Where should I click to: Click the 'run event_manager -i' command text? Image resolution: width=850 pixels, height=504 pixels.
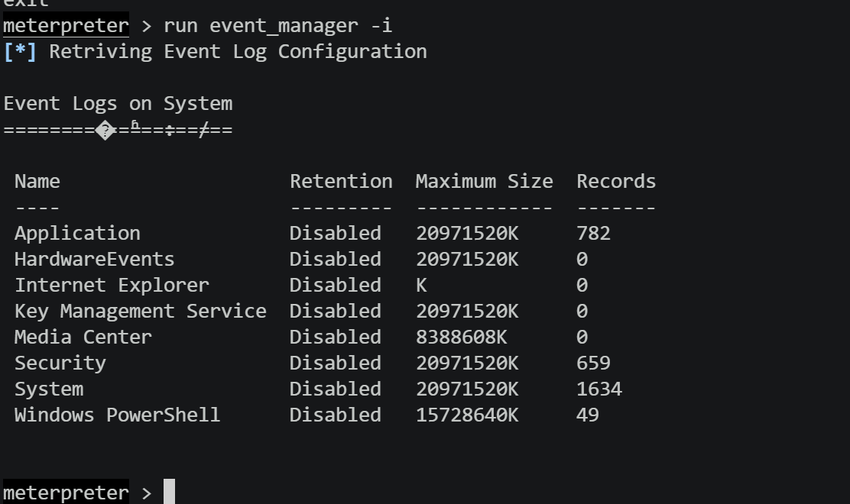coord(277,26)
